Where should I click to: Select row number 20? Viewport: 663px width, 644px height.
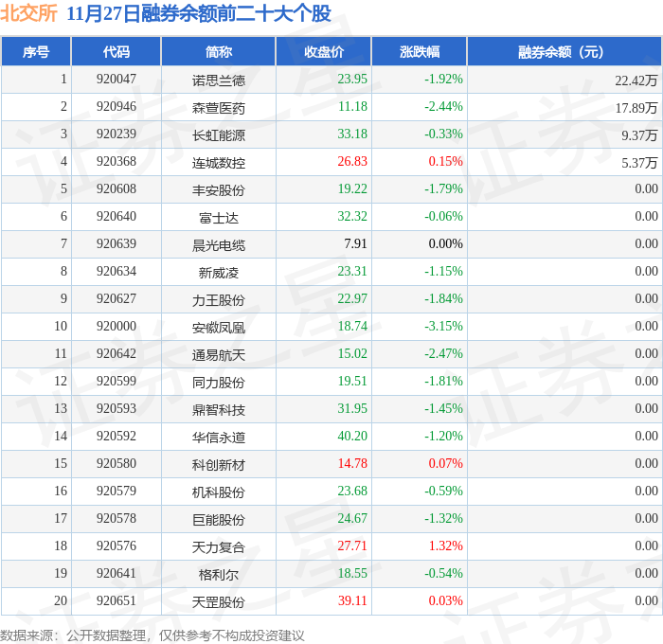(x=61, y=601)
